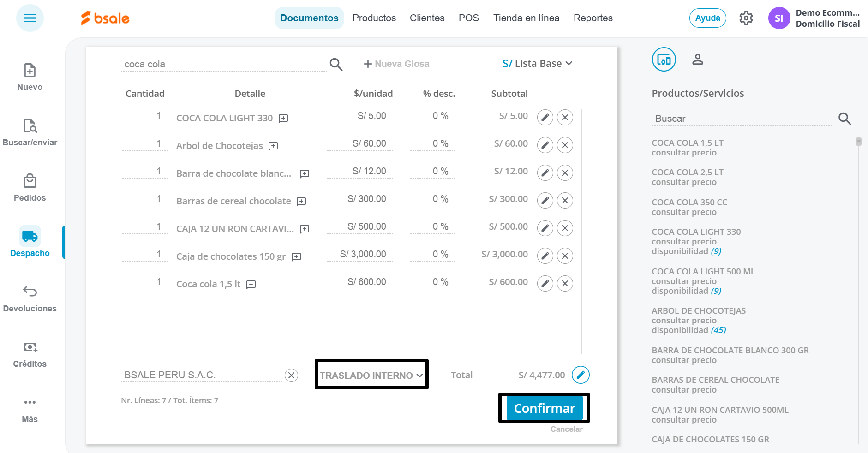This screenshot has width=868, height=453.
Task: Edit Barras de cereal chocolate line
Action: coord(545,200)
